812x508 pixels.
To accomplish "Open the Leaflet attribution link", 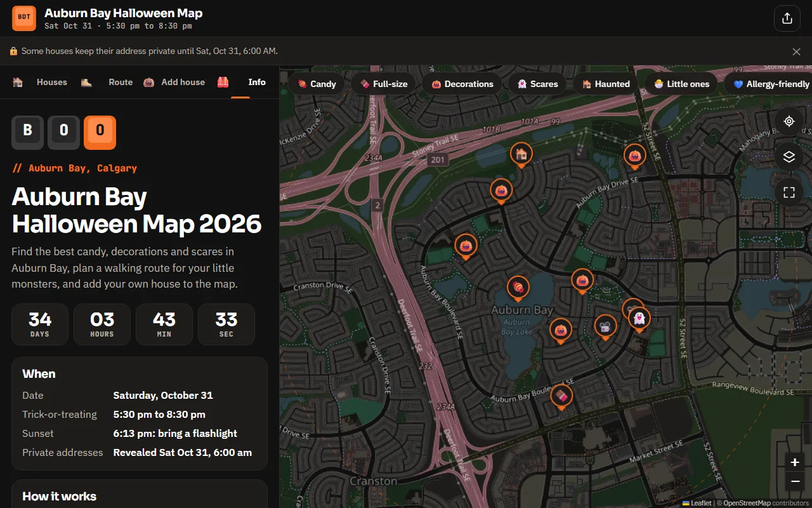I will pyautogui.click(x=697, y=503).
